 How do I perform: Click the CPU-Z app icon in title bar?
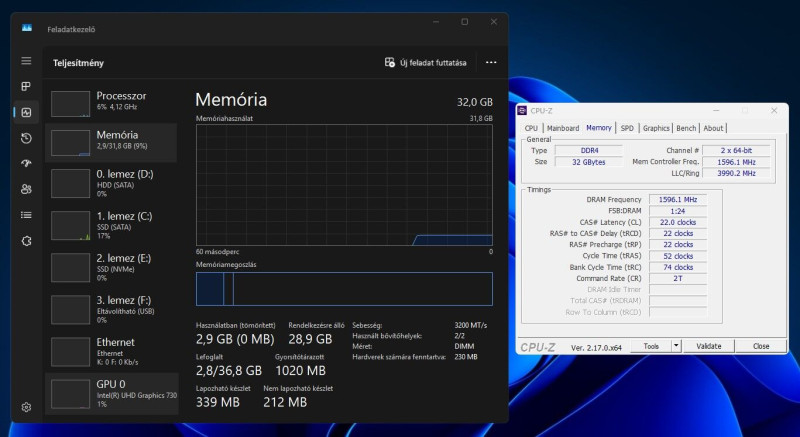(522, 111)
